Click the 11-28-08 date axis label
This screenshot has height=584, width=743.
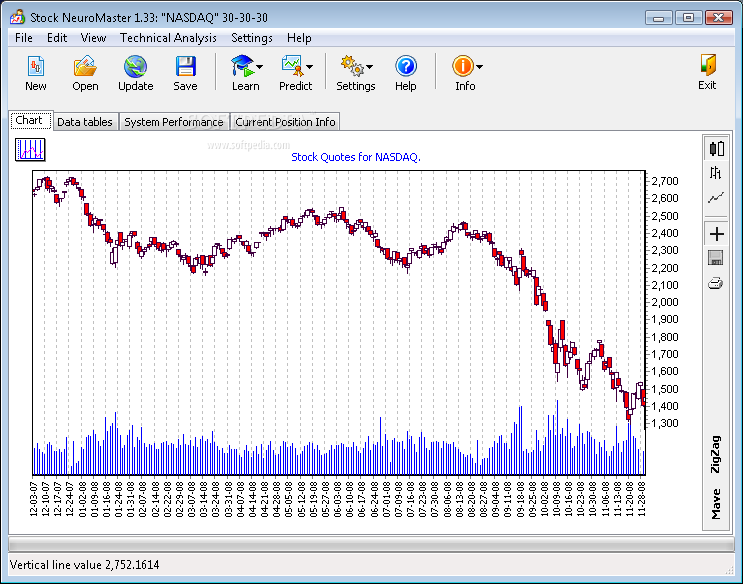pyautogui.click(x=642, y=499)
